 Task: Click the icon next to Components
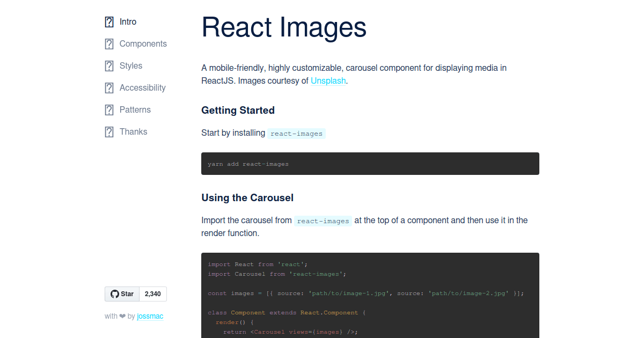(x=109, y=43)
